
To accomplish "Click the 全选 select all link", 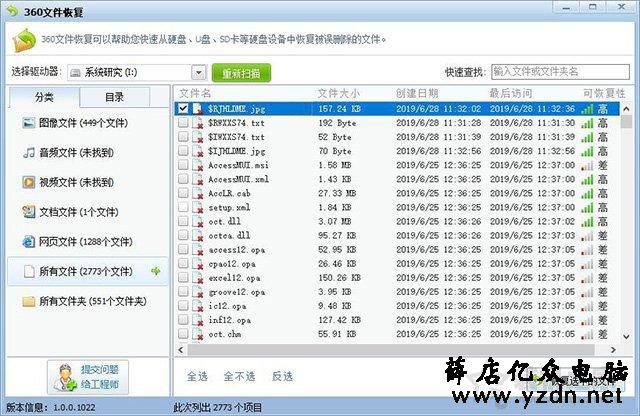I will point(197,376).
